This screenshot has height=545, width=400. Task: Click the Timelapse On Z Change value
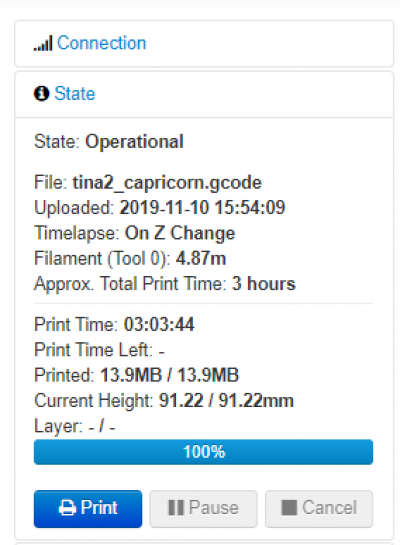coord(180,233)
